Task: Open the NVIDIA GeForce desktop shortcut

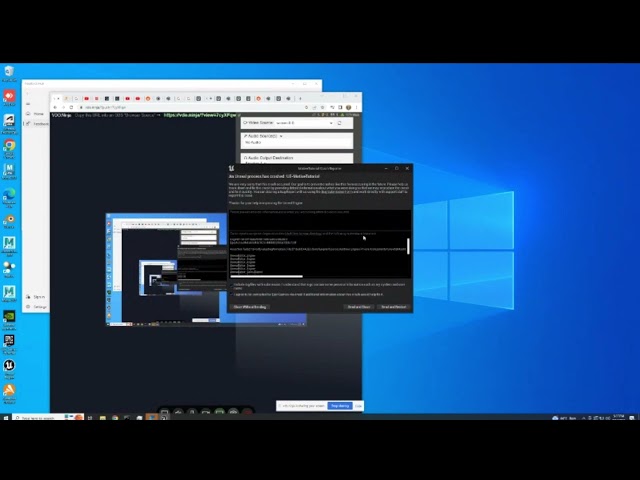Action: pos(9,320)
